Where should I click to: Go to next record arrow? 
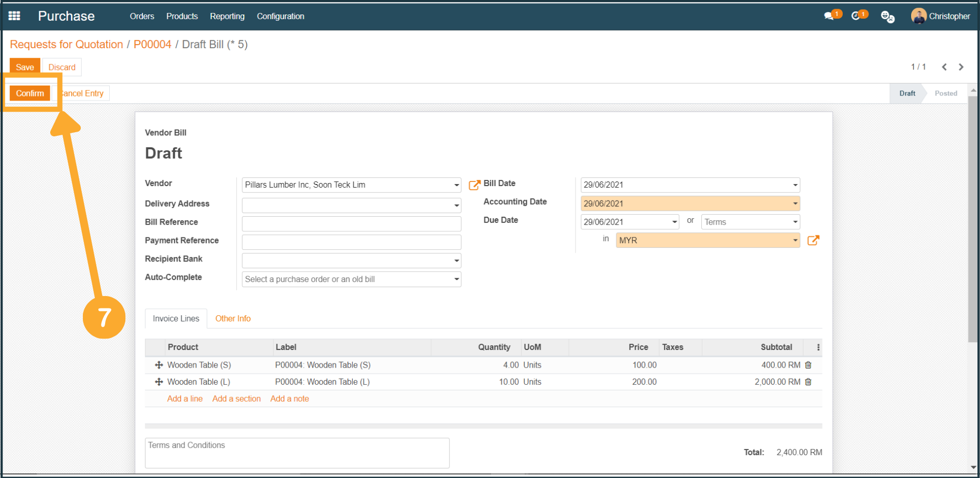click(x=961, y=67)
